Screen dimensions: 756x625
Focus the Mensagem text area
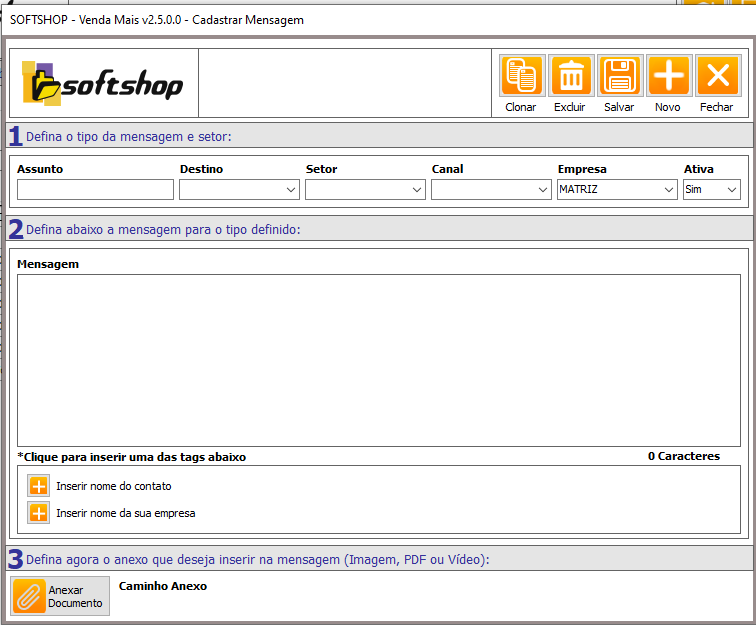[x=377, y=360]
